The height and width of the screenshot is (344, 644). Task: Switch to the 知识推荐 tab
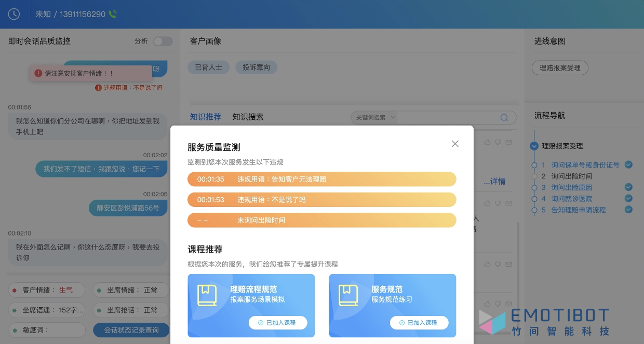click(205, 117)
